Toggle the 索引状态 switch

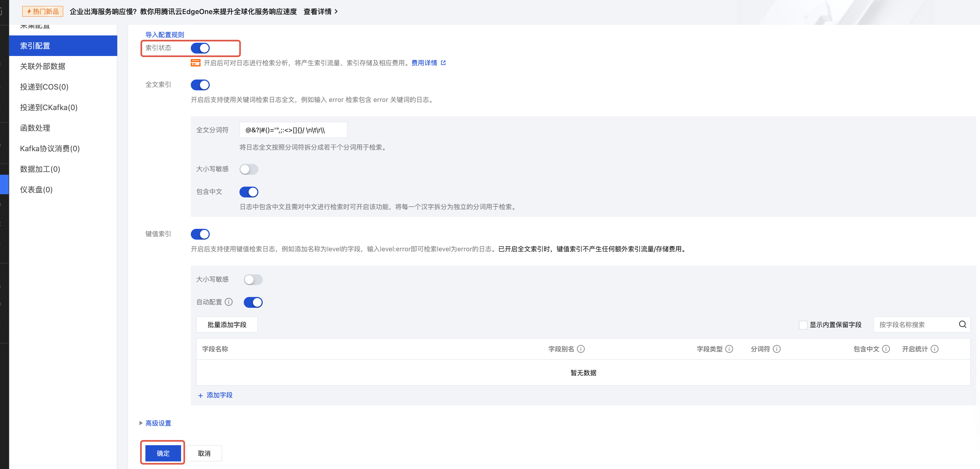pyautogui.click(x=200, y=48)
